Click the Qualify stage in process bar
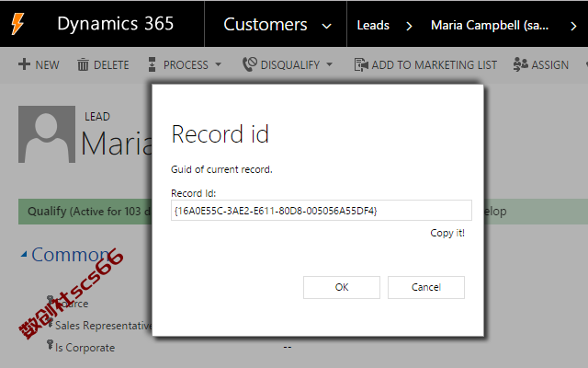The height and width of the screenshot is (368, 588). [85, 212]
